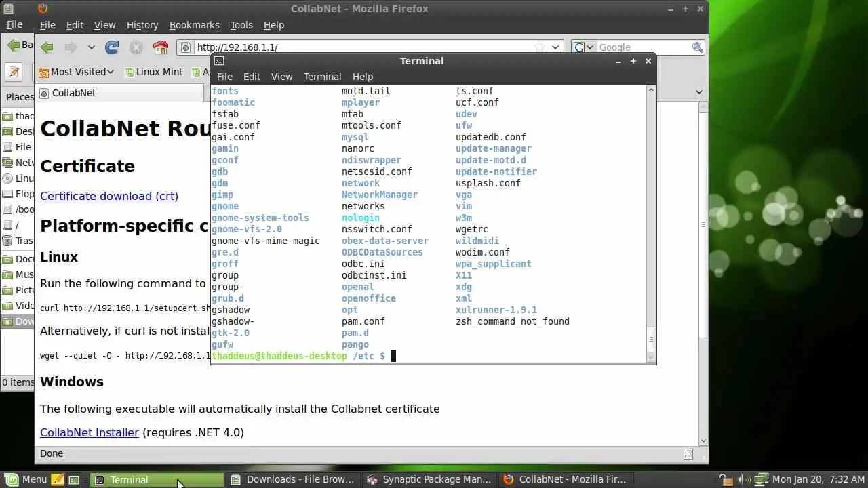
Task: Click 'wpa_supplicant' in the terminal listing
Action: tap(494, 264)
